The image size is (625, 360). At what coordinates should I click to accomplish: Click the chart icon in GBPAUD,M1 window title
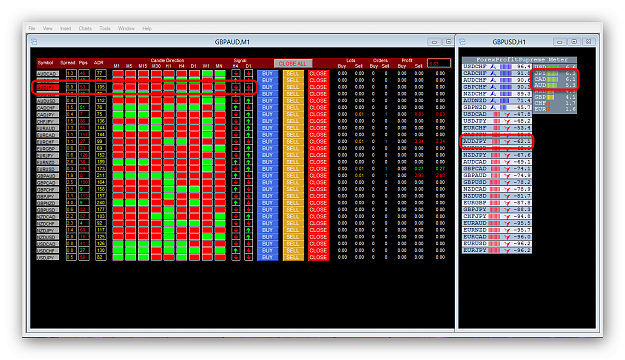coord(34,41)
